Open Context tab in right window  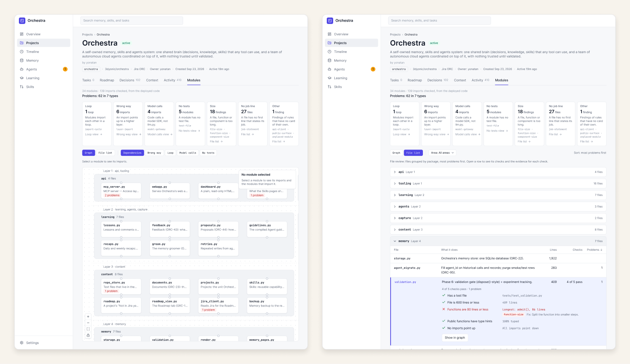click(460, 80)
